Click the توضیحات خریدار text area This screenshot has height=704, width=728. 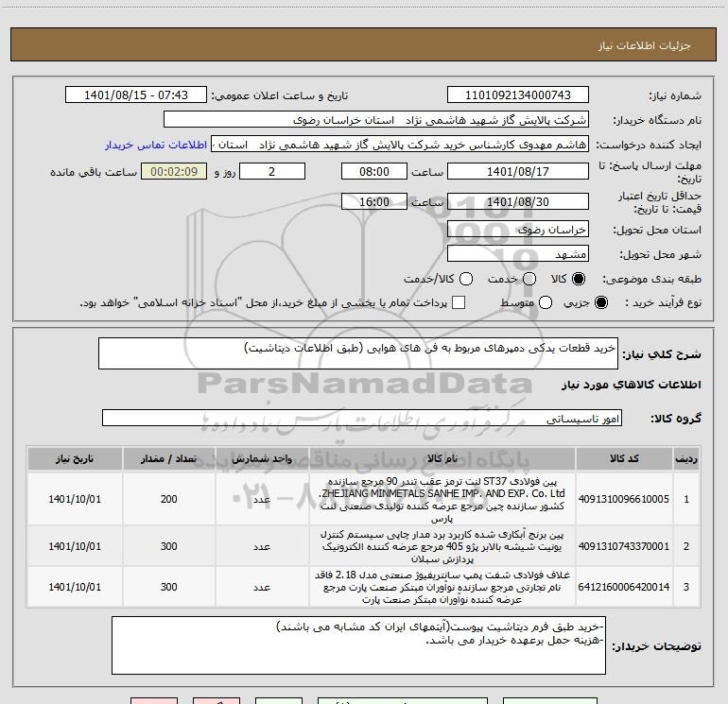pos(358,645)
